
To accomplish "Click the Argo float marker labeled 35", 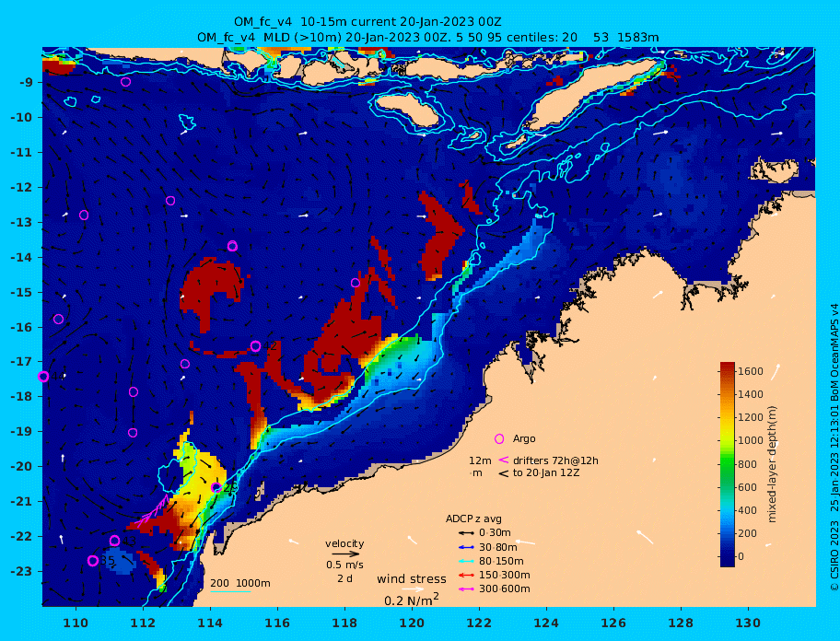I will tap(93, 561).
